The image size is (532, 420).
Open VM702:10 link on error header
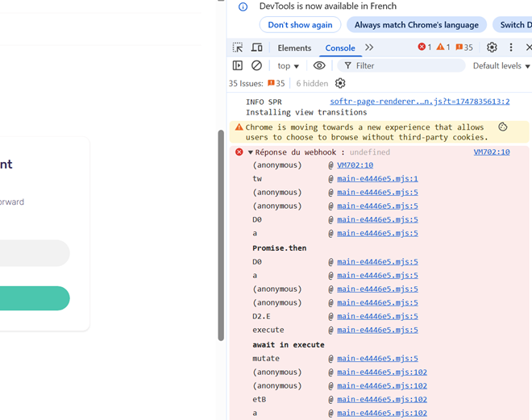(x=492, y=152)
